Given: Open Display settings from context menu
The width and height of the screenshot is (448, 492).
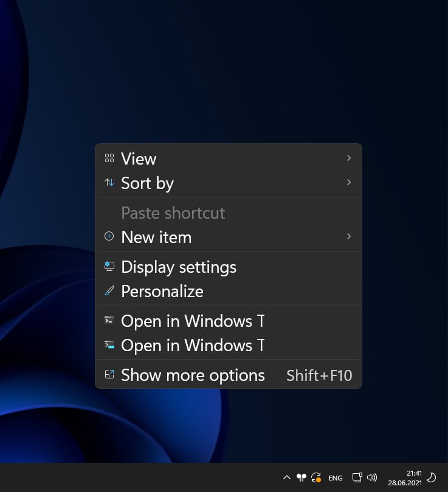Looking at the screenshot, I should (228, 267).
